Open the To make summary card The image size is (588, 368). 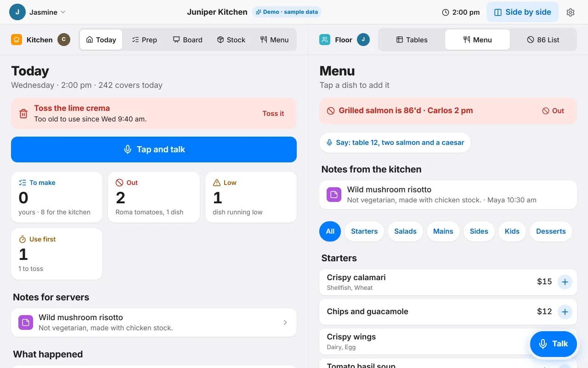click(57, 197)
